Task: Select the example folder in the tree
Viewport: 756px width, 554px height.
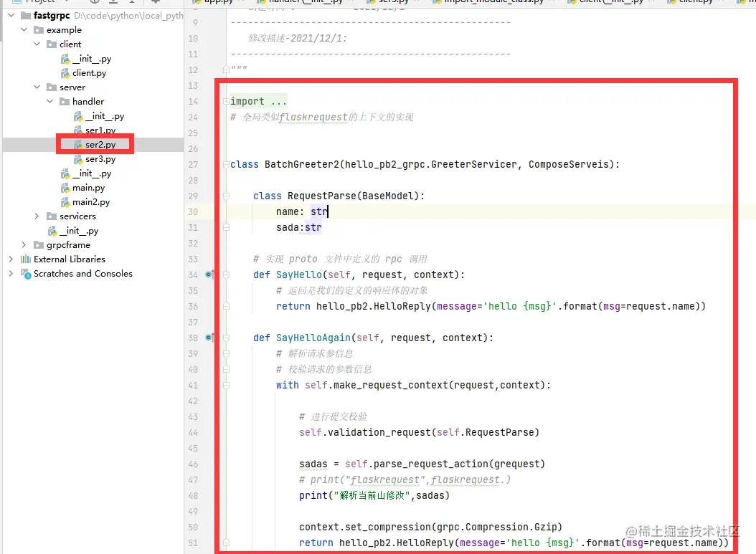Action: tap(64, 30)
